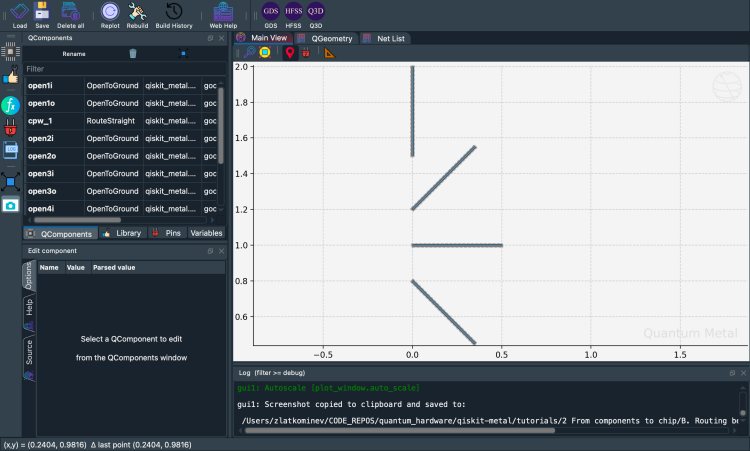Click the QComponents vertical scrollbar
This screenshot has width=750, height=451.
tap(221, 124)
